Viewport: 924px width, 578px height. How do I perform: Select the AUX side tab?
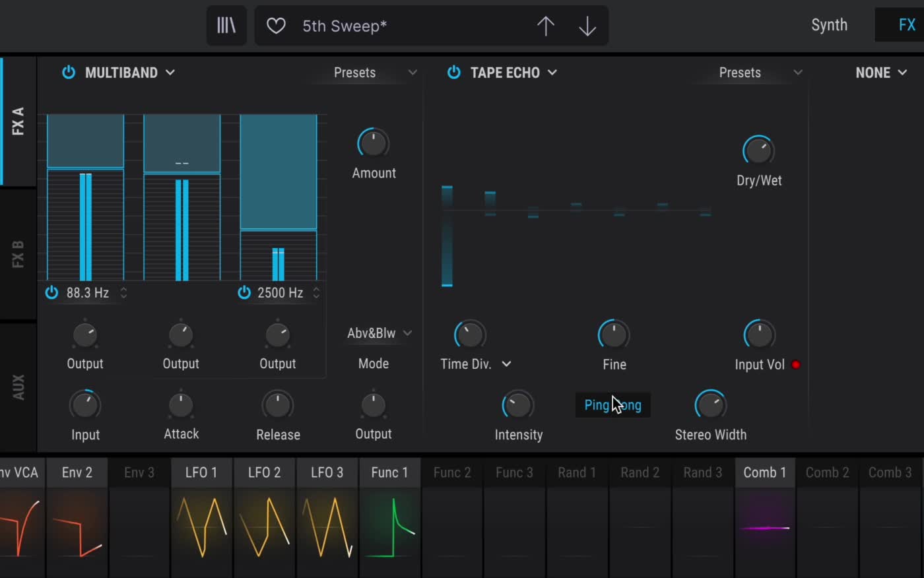[x=18, y=387]
